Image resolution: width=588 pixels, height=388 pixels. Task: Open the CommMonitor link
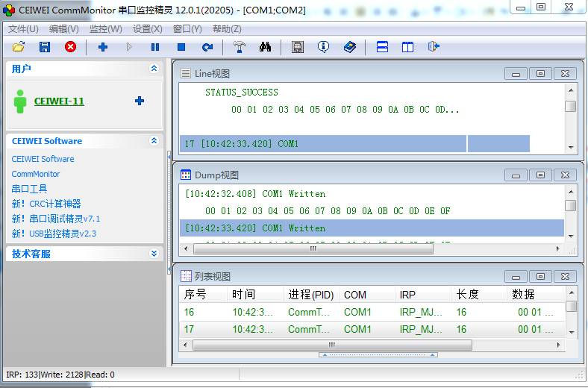coord(36,174)
